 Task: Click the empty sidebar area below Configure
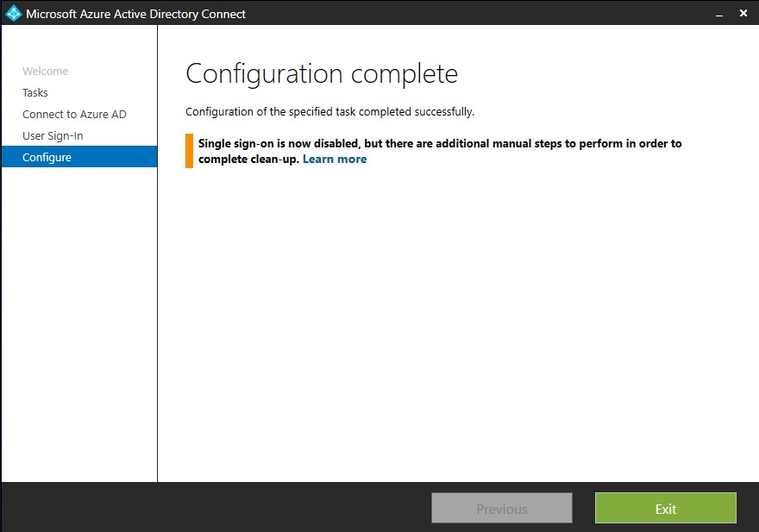coord(78,328)
